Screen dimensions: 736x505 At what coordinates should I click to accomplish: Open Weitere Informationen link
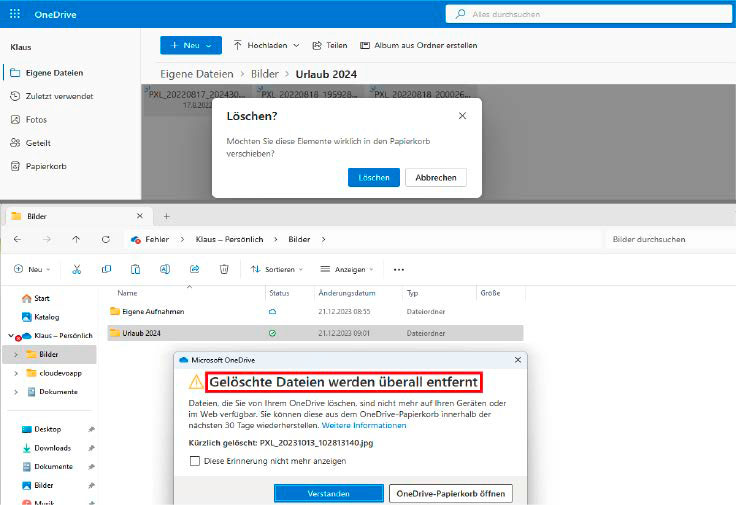tap(364, 425)
